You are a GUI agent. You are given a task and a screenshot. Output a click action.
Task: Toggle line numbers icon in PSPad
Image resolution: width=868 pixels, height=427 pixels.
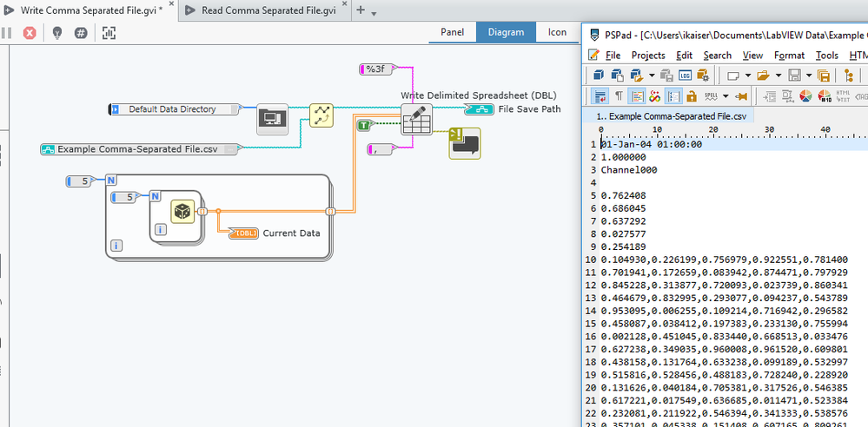673,96
